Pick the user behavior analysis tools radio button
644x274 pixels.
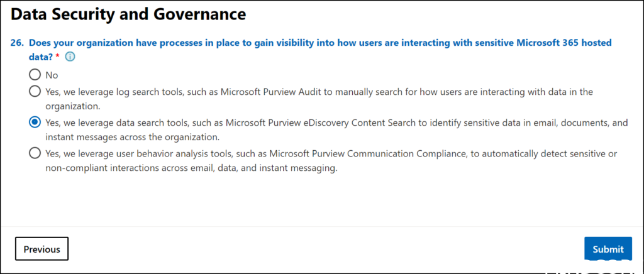pos(35,153)
